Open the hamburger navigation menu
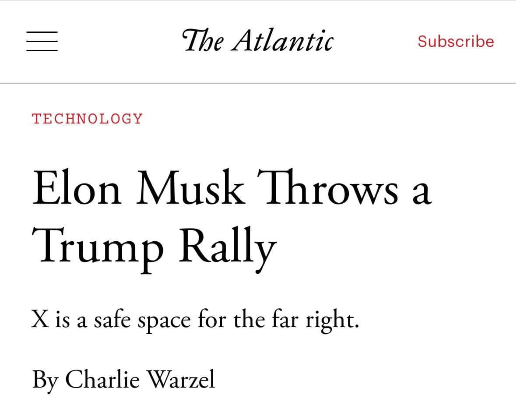 click(42, 42)
